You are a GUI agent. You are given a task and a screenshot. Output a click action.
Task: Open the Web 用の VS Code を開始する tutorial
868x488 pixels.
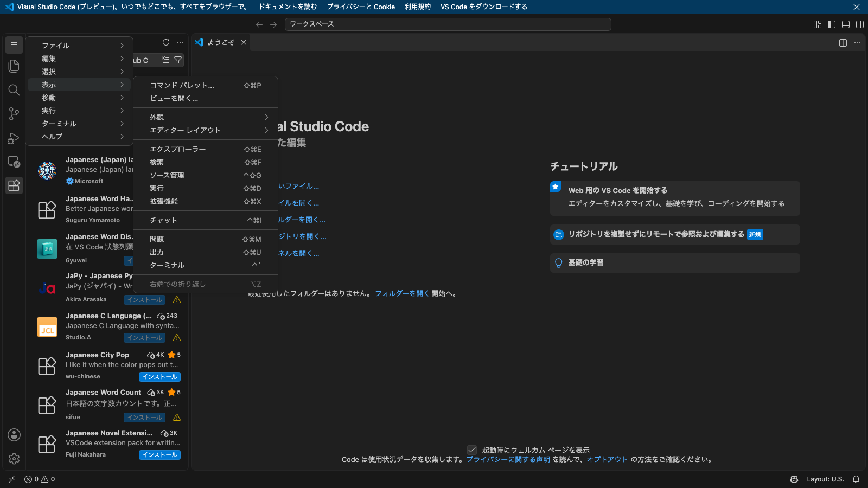[675, 198]
